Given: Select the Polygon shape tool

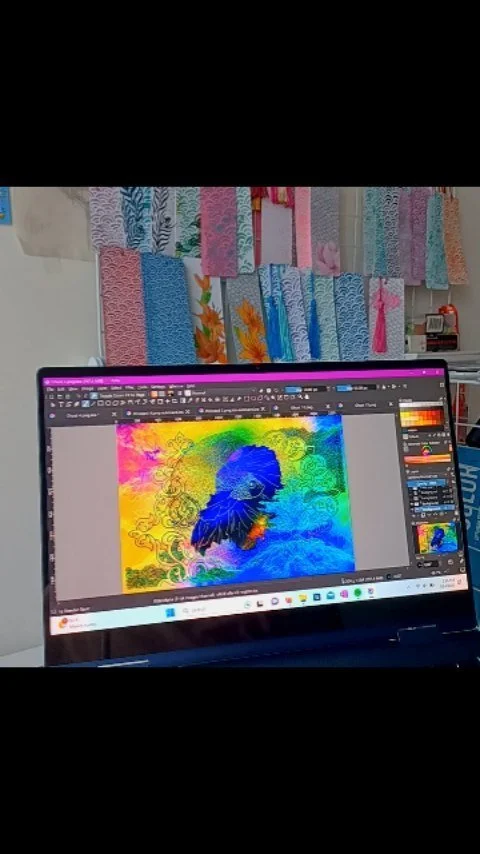Looking at the screenshot, I should pyautogui.click(x=116, y=404).
